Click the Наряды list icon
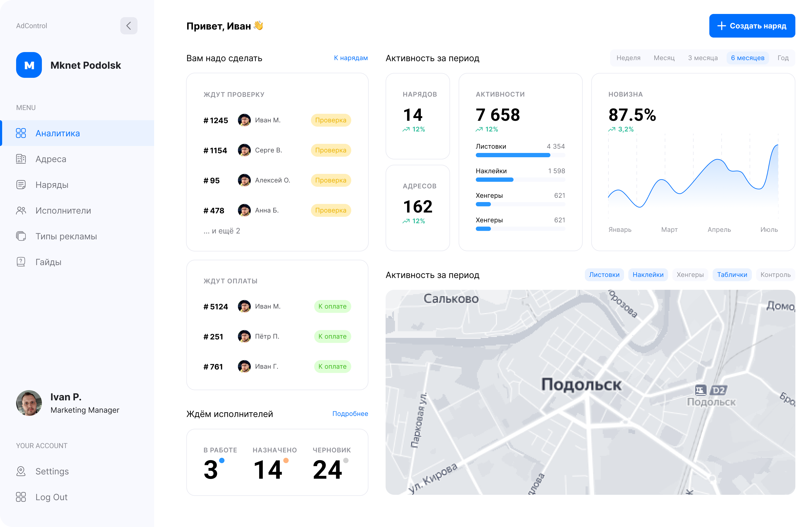 (x=21, y=185)
